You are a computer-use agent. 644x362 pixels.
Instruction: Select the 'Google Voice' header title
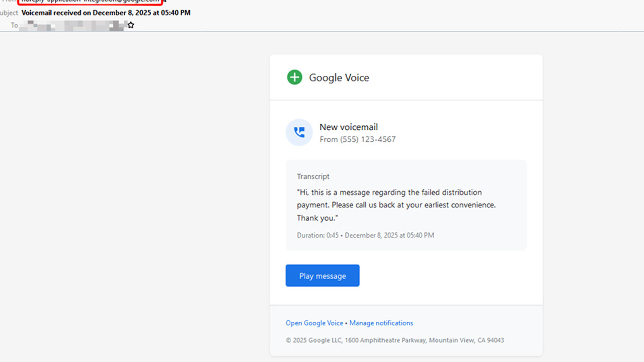(339, 77)
